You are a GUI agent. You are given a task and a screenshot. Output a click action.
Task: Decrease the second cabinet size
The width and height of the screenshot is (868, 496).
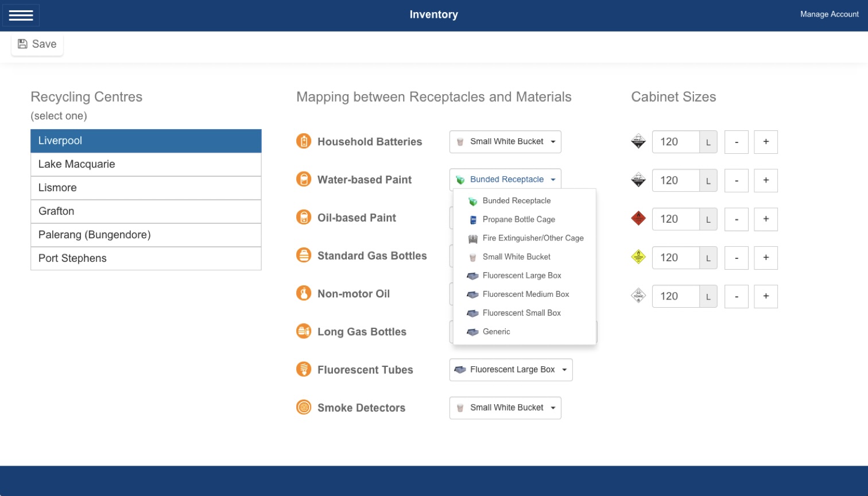737,180
